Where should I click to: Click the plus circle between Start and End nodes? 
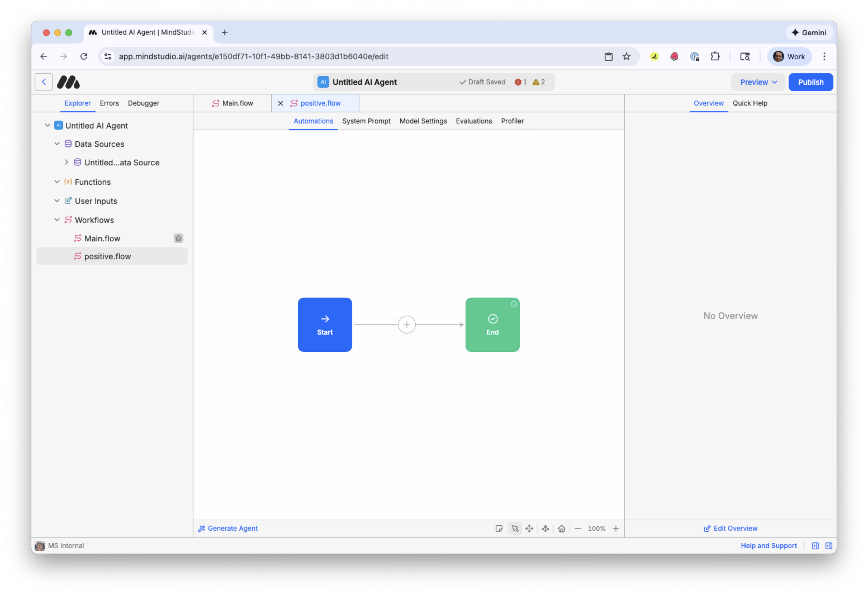[407, 324]
